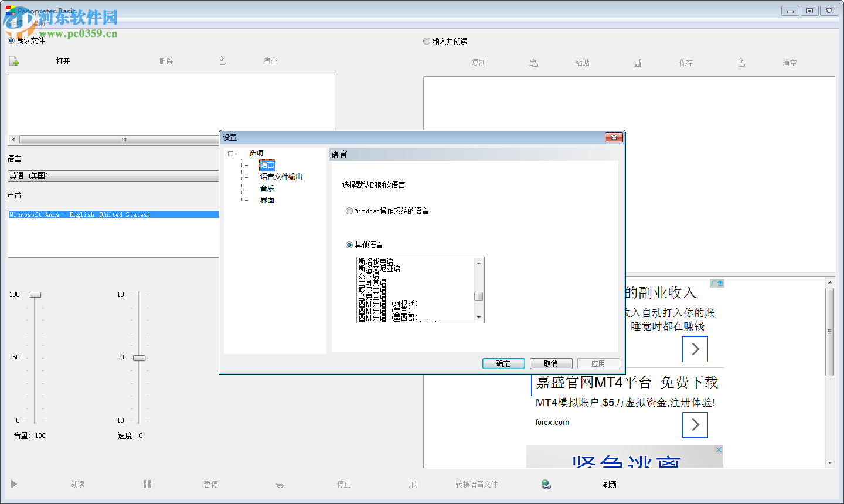Click the 暂停 (Pause) icon
This screenshot has width=844, height=504.
click(x=147, y=483)
